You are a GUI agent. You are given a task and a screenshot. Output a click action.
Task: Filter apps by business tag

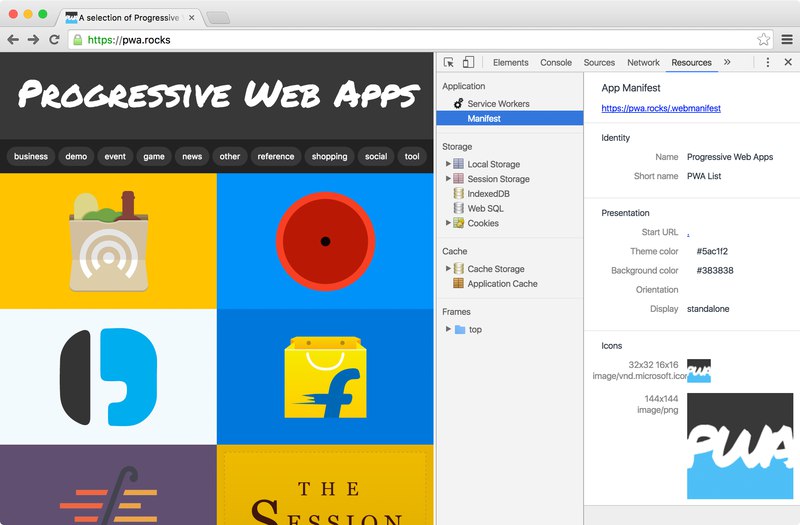(x=31, y=156)
